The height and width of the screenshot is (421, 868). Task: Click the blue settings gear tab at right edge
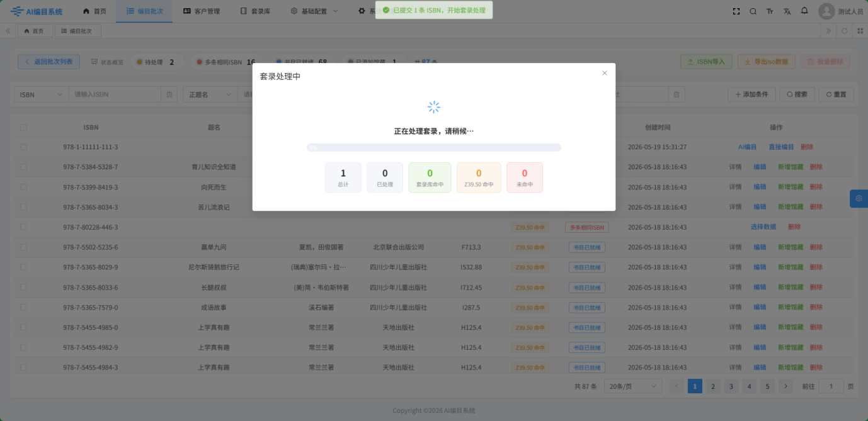point(859,198)
